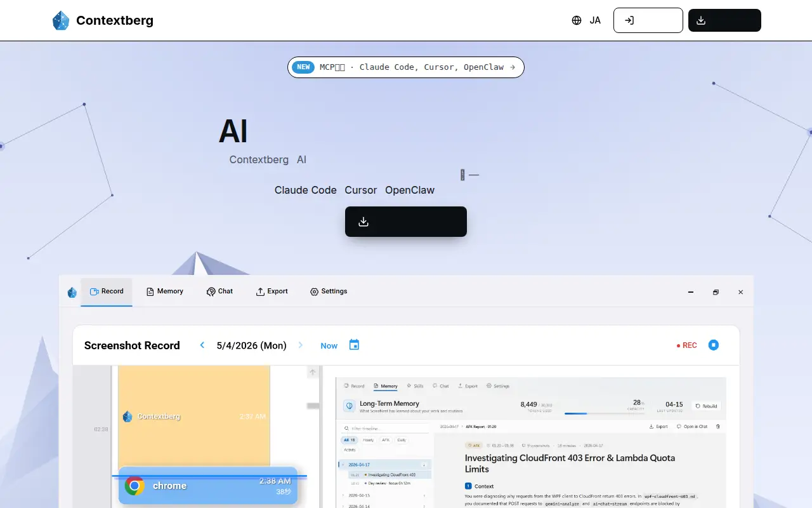Screen dimensions: 812x508
Task: Select the Record tab beside the app logo
Action: (107, 291)
